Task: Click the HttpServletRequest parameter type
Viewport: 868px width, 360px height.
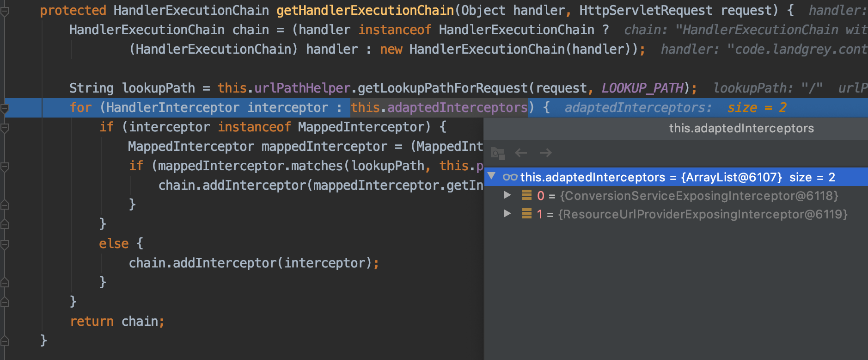Action: pyautogui.click(x=646, y=10)
